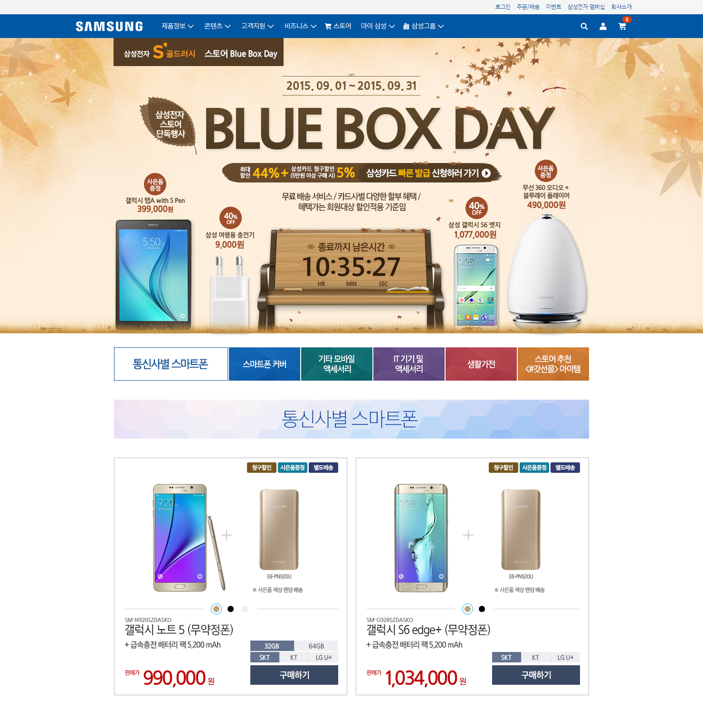This screenshot has width=703, height=728.
Task: Expand the 고객지원 dropdown menu
Action: [257, 26]
